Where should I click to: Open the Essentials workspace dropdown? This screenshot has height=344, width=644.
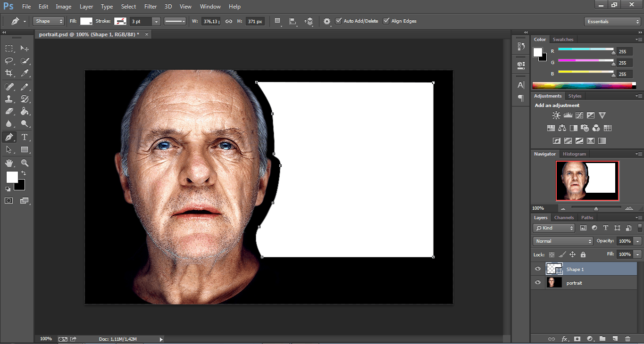(x=612, y=22)
